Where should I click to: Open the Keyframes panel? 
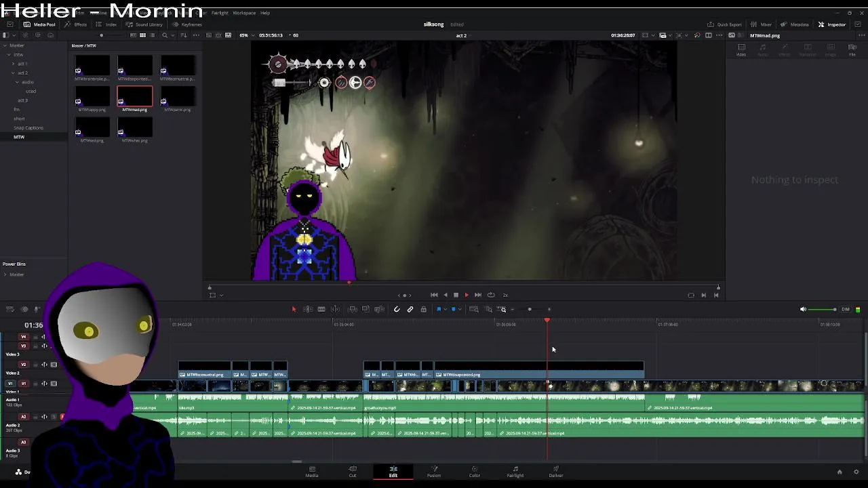tap(187, 24)
